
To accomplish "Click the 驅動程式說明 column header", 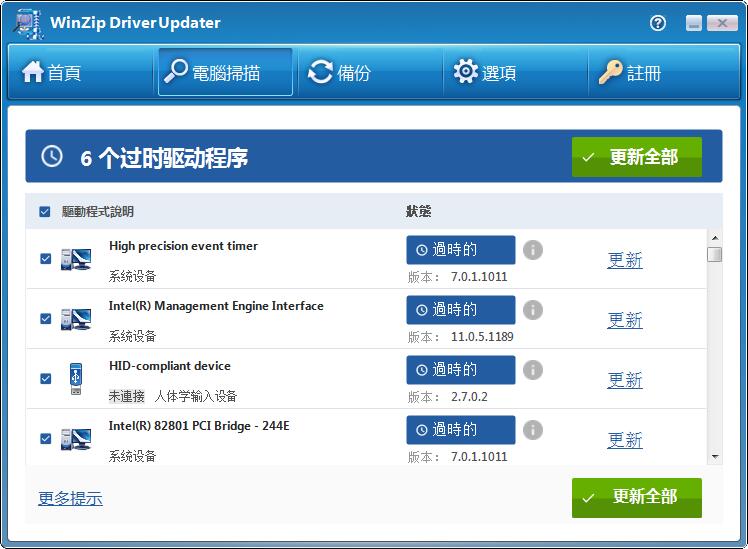I will coord(98,211).
